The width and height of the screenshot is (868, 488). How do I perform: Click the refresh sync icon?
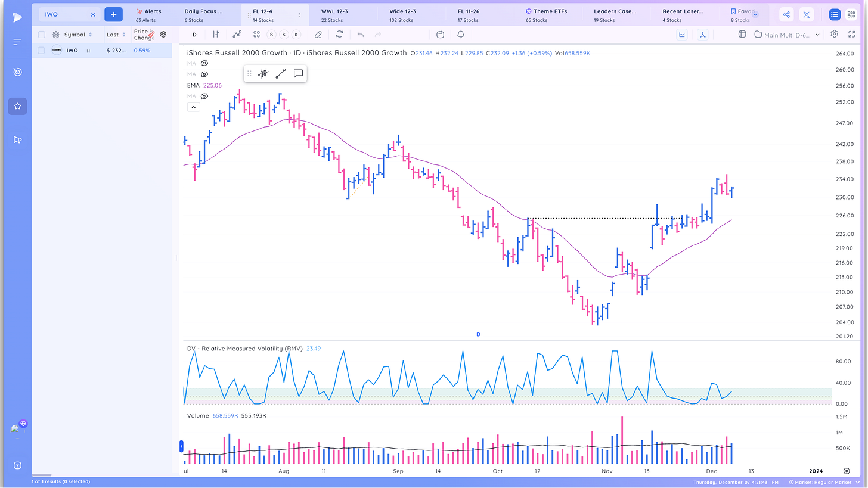click(x=339, y=35)
